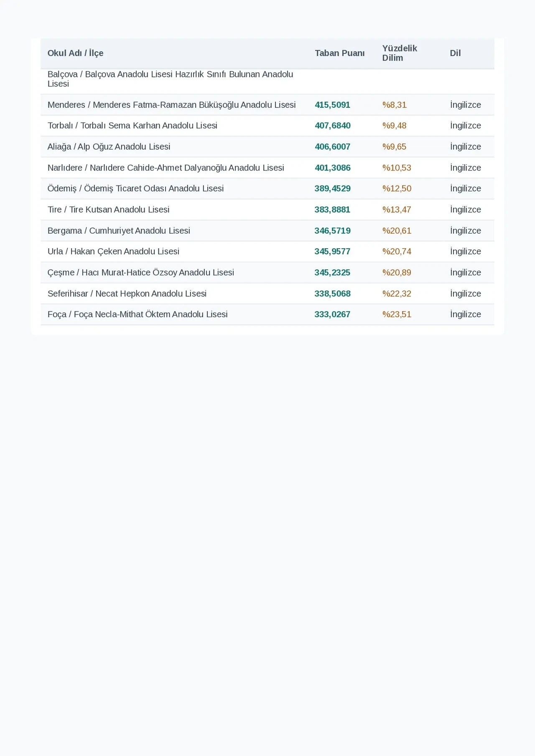Click the Dil column header
The width and height of the screenshot is (535, 756).
455,53
